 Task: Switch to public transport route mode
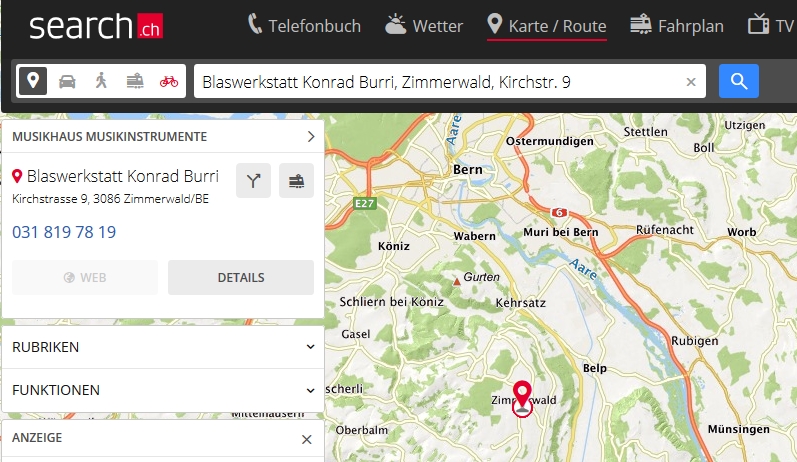point(135,81)
